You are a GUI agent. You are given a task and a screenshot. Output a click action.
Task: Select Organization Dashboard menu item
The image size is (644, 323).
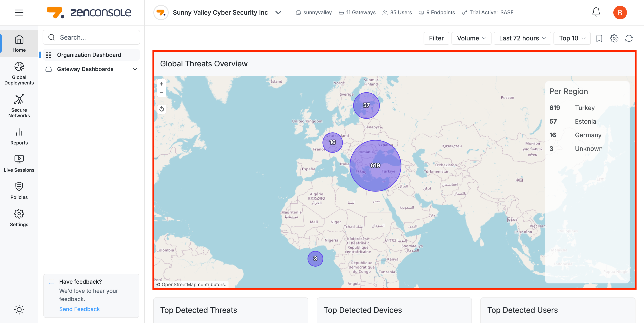point(89,55)
